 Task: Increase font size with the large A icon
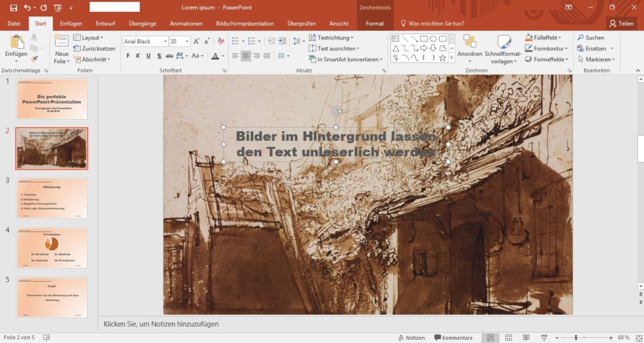click(x=196, y=41)
